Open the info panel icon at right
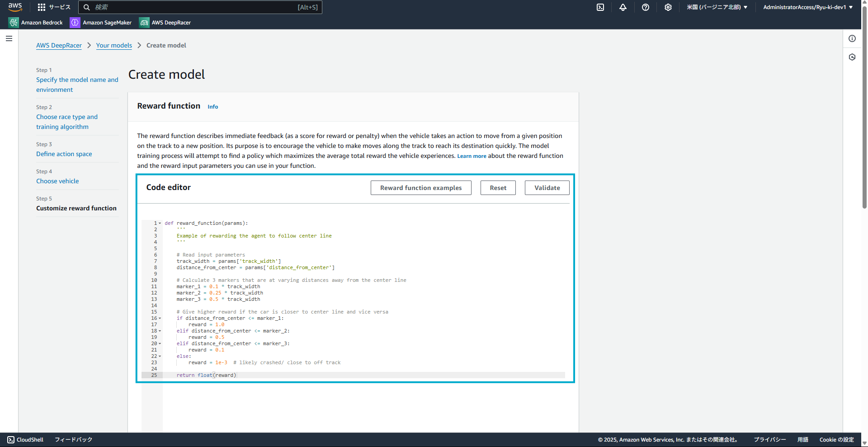 click(x=852, y=38)
